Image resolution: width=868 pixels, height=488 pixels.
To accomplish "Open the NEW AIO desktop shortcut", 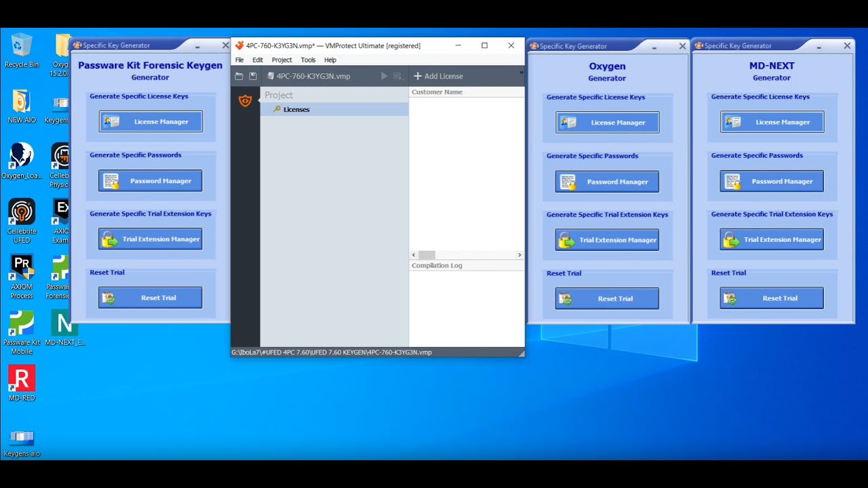I will click(22, 107).
